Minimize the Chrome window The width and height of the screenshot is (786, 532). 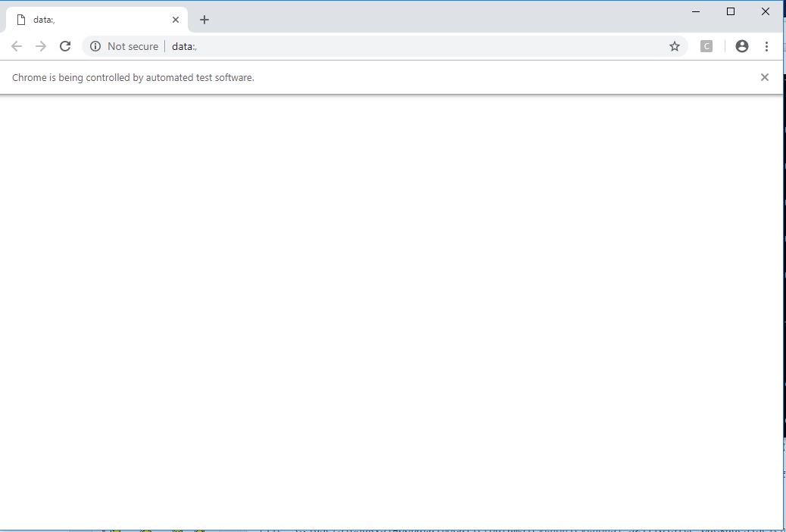(696, 11)
